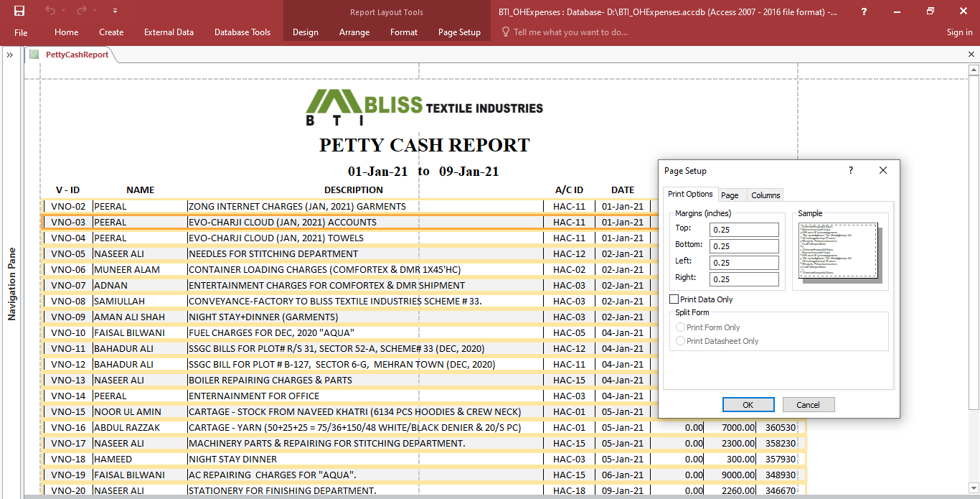This screenshot has width=980, height=499.
Task: Click the BOILER REPAIRING CHARGES & PARTS description
Action: [x=365, y=381]
